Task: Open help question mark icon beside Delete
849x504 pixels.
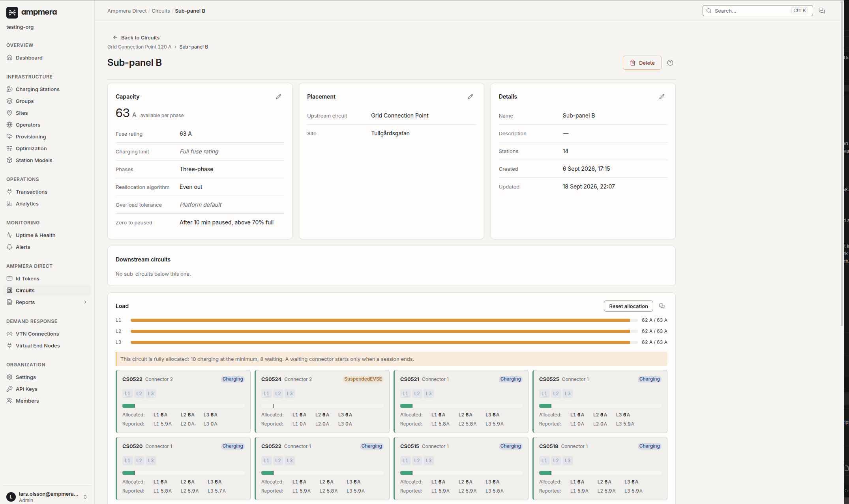Action: tap(670, 63)
